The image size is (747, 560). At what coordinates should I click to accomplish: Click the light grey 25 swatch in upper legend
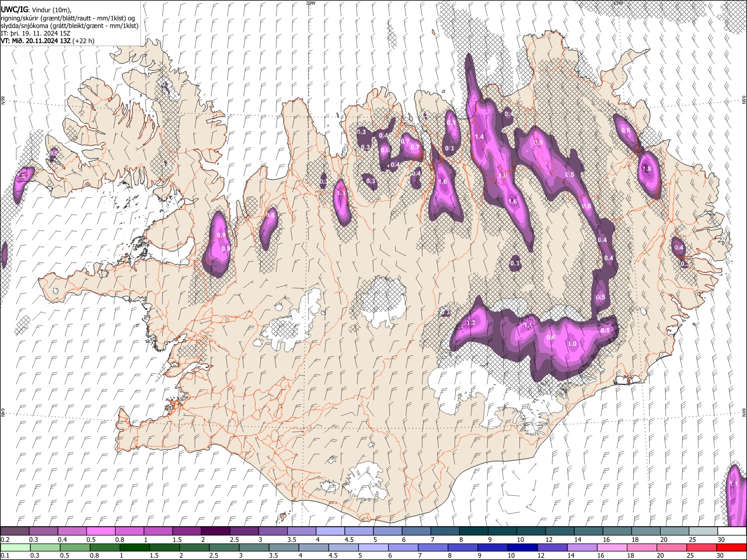703,531
